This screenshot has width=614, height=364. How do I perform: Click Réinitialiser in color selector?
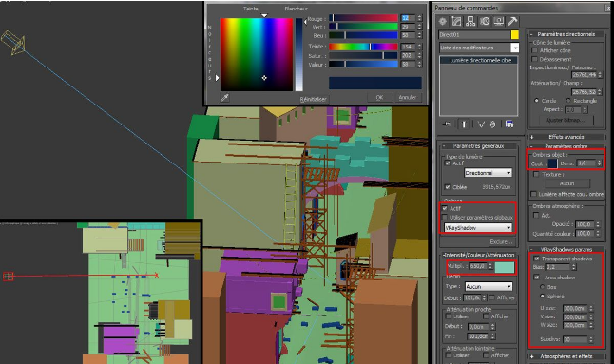point(313,99)
